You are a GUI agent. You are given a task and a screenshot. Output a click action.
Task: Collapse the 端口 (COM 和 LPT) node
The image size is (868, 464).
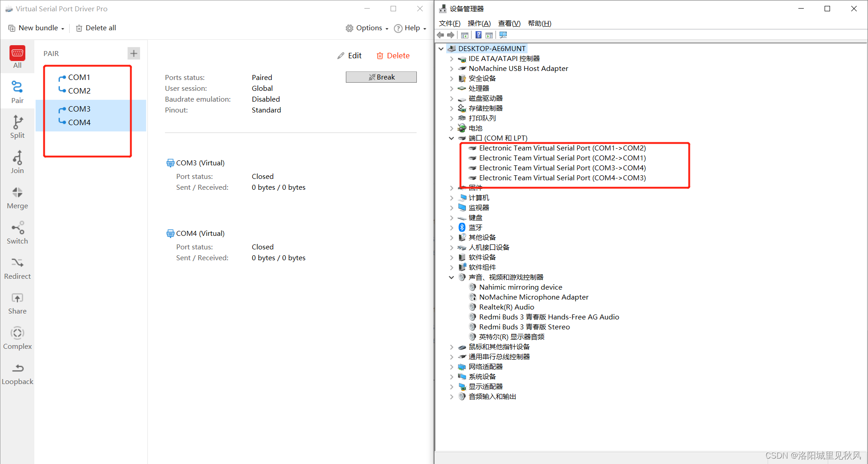coord(451,138)
